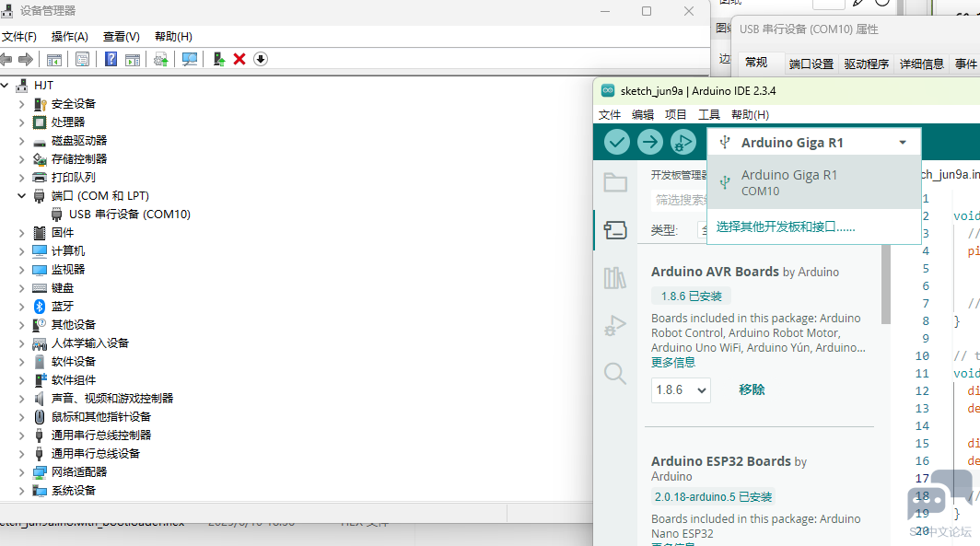This screenshot has height=546, width=980.
Task: Open 操作(A) menu in Device Manager
Action: tap(70, 37)
